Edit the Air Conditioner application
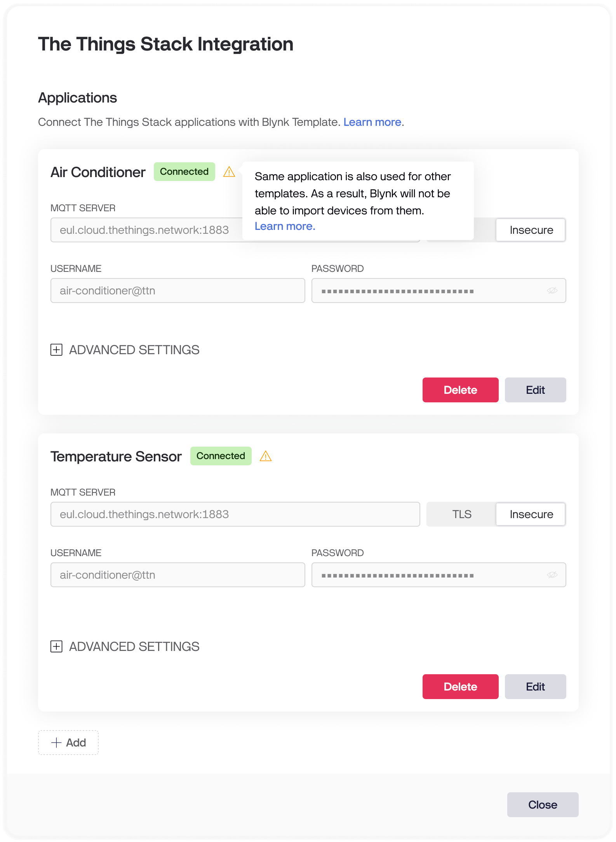 point(535,390)
